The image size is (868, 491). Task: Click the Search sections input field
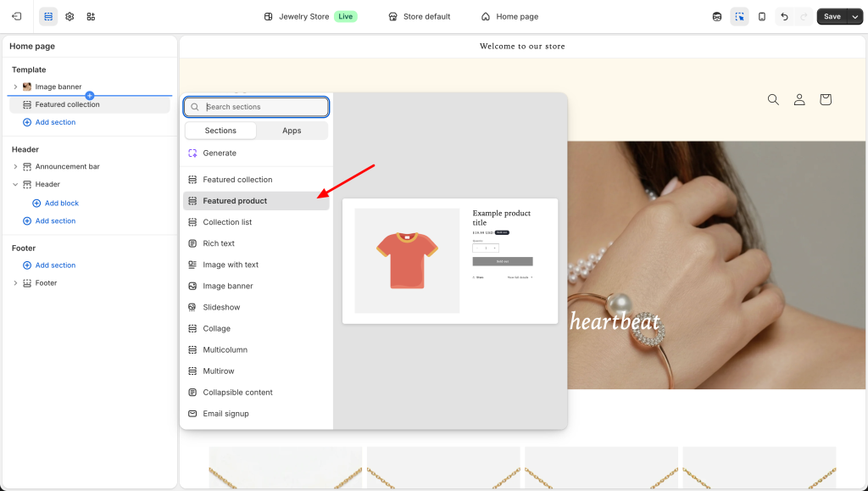tap(264, 107)
